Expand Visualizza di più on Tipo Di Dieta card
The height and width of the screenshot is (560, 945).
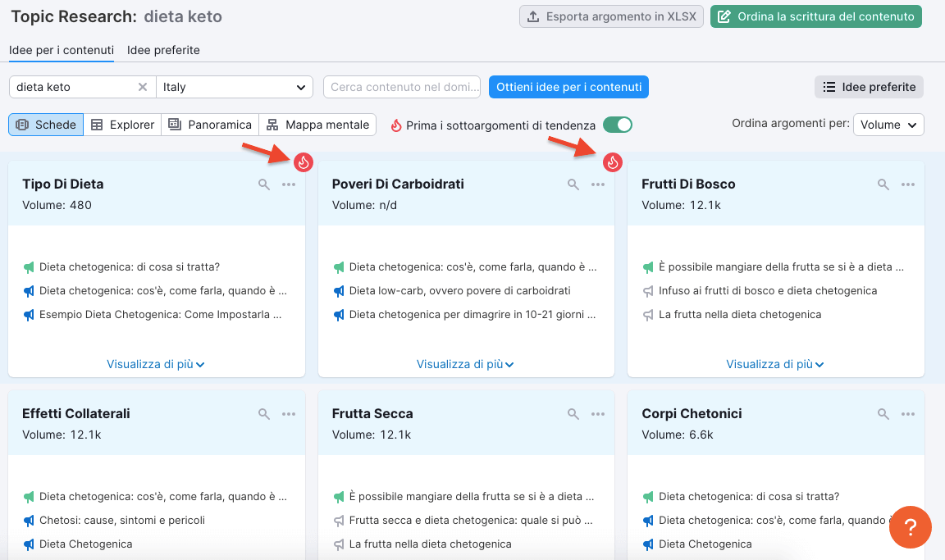pos(156,364)
